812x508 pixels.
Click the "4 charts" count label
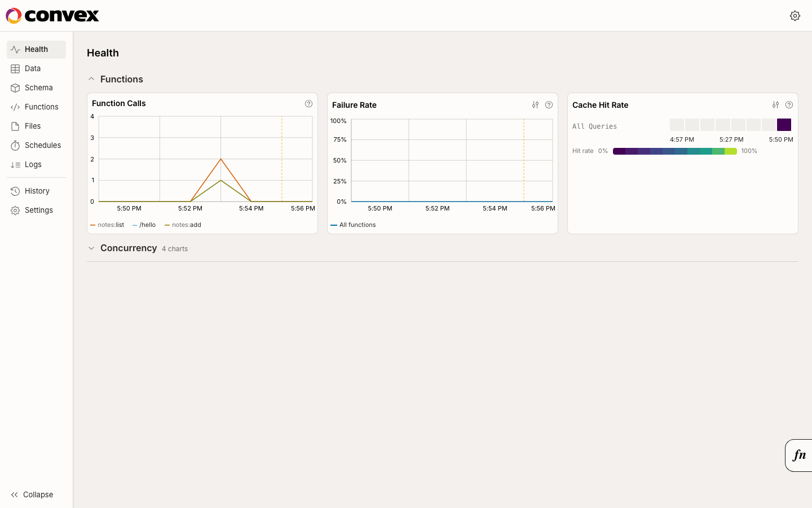(175, 249)
